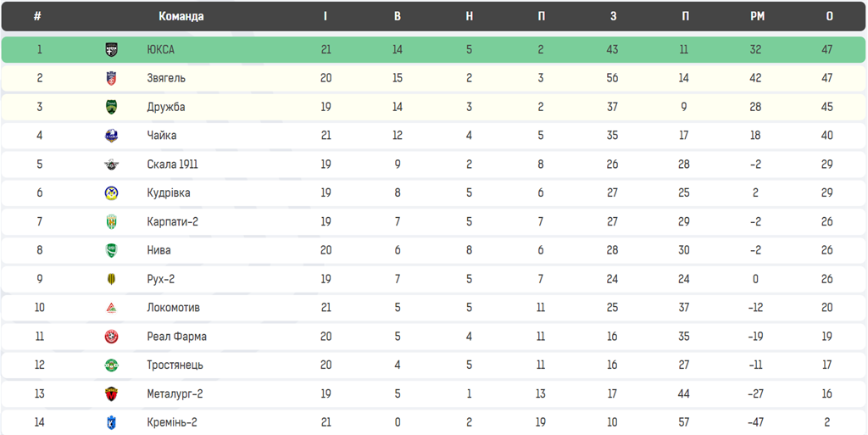
Task: Click the Нива green shield logo
Action: (x=111, y=251)
